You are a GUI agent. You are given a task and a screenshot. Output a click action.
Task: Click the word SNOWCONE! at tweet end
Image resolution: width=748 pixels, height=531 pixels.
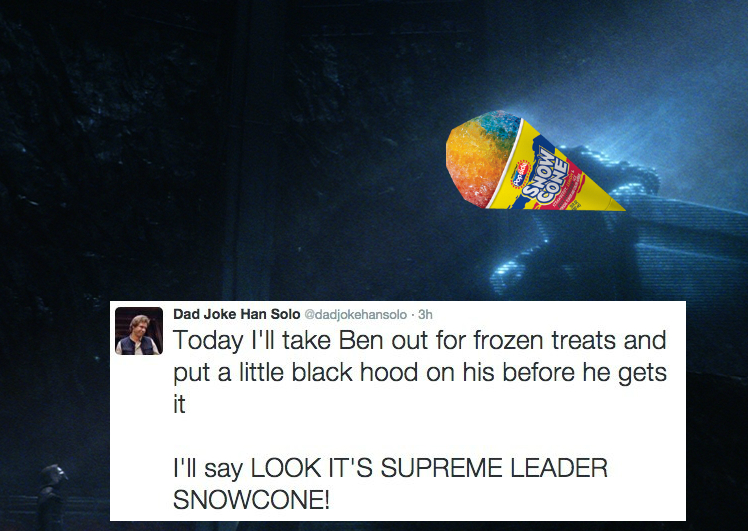tap(251, 500)
